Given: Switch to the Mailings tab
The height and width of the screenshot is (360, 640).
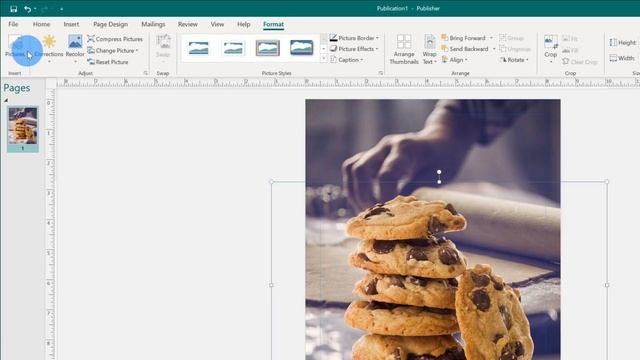Looking at the screenshot, I should [x=153, y=24].
